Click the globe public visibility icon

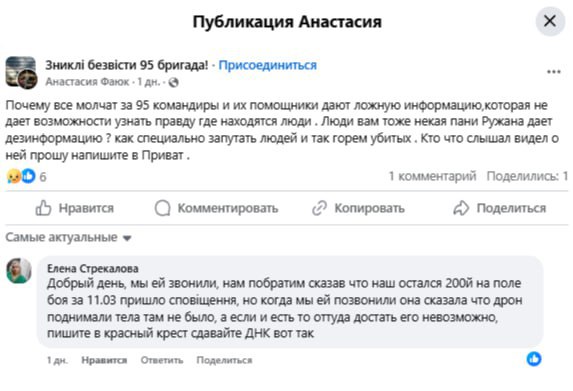coord(173,83)
